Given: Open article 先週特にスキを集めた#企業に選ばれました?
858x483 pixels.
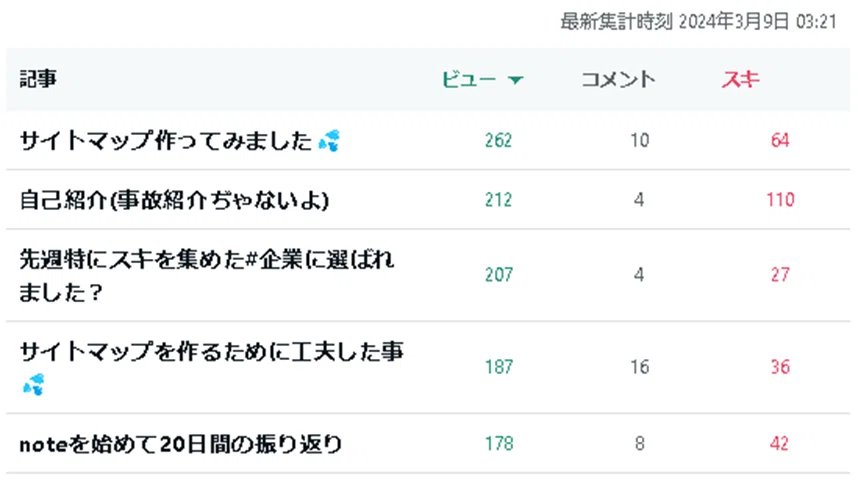Looking at the screenshot, I should click(x=207, y=275).
